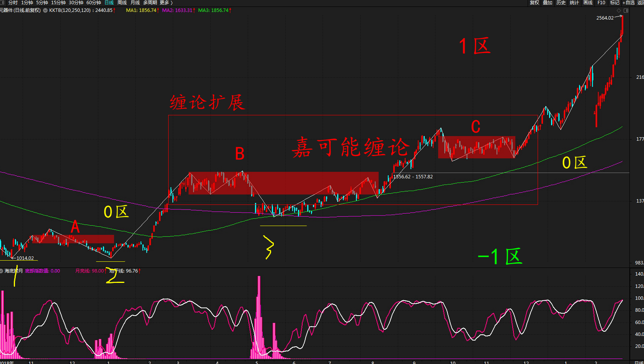
Task: Open the 海底捞月 indicator dropdown circle
Action: click(2, 271)
